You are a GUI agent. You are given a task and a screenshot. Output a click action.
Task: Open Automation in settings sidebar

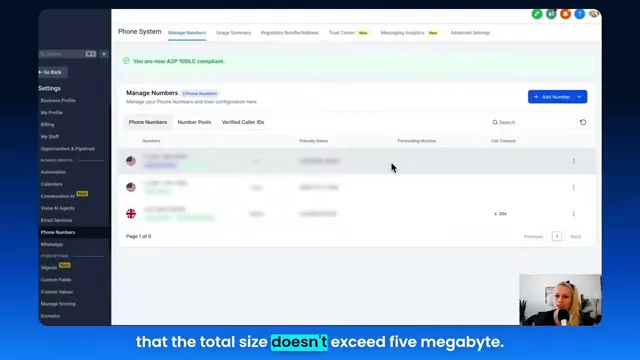pos(53,172)
